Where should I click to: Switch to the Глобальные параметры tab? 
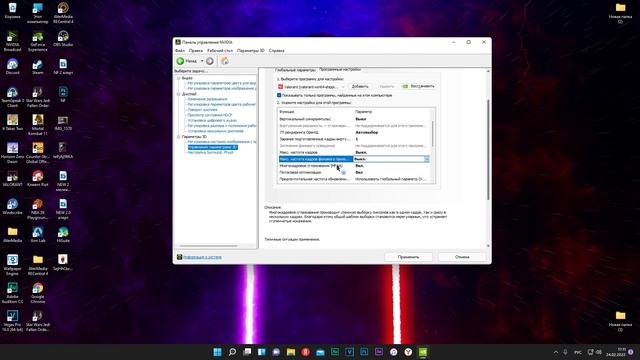point(295,70)
